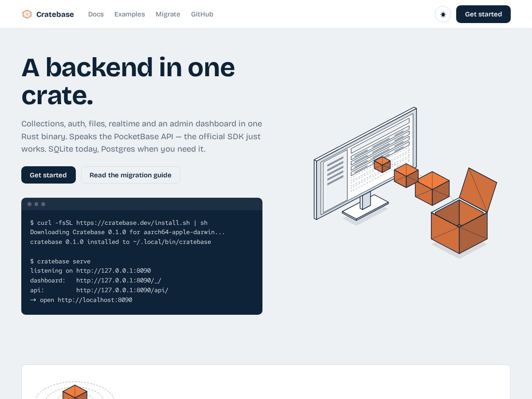
Task: Open the Migrate navigation item
Action: (168, 14)
